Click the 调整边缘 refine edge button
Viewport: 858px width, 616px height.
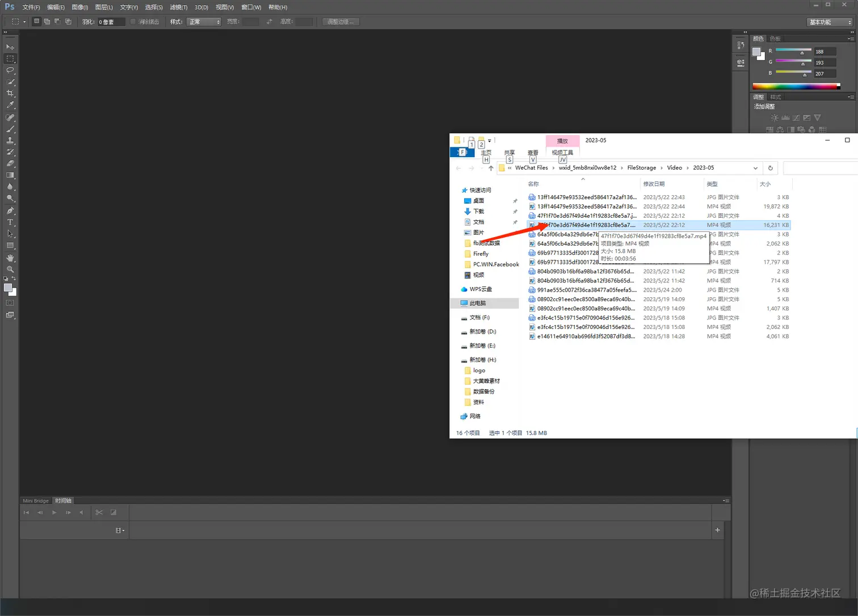(x=340, y=22)
